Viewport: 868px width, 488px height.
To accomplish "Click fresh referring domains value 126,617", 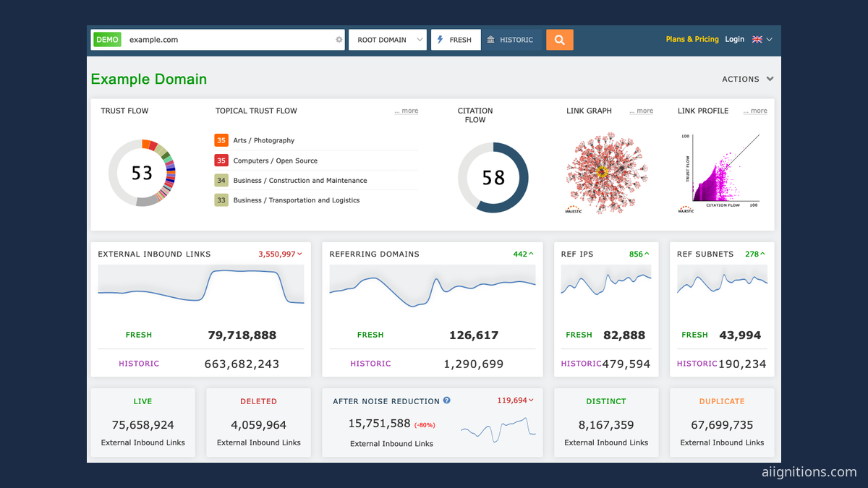I will [x=474, y=335].
